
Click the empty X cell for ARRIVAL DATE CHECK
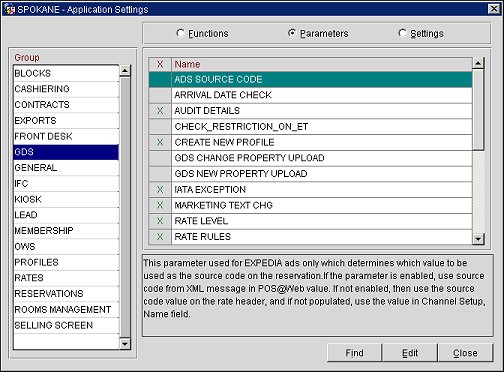pyautogui.click(x=160, y=95)
